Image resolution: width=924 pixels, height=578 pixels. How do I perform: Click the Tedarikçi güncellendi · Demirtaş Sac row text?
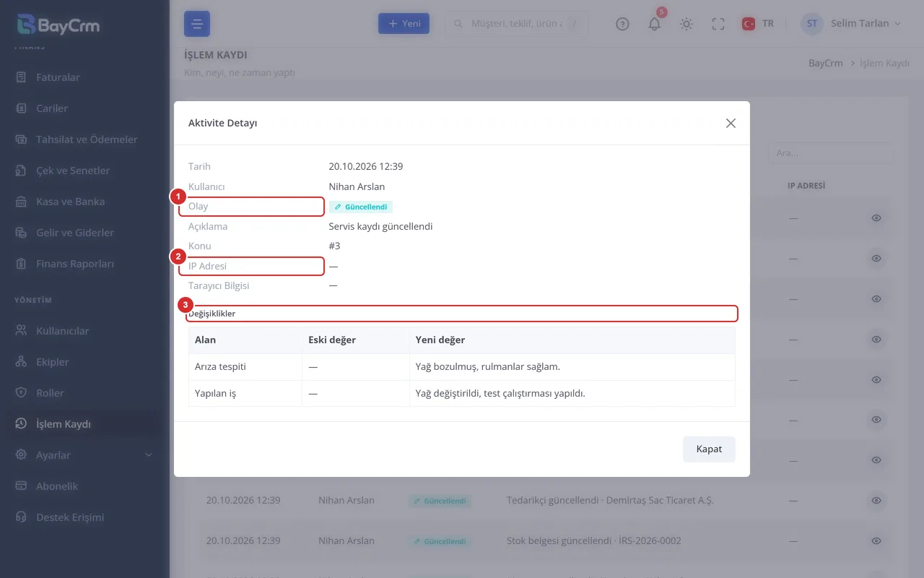[610, 500]
